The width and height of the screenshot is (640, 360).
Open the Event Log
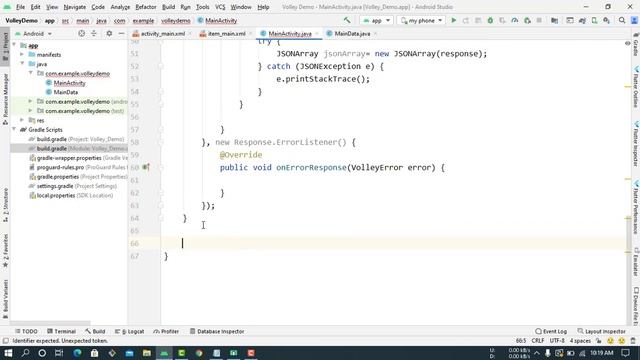point(551,331)
